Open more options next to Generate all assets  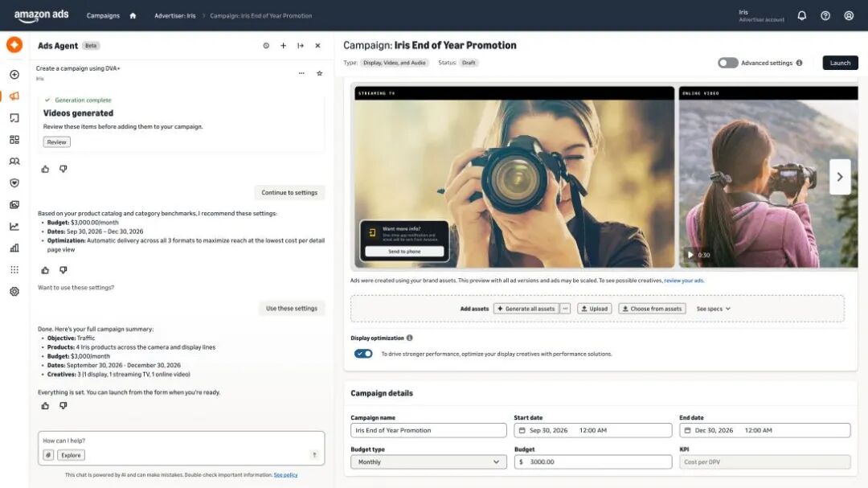click(x=565, y=309)
